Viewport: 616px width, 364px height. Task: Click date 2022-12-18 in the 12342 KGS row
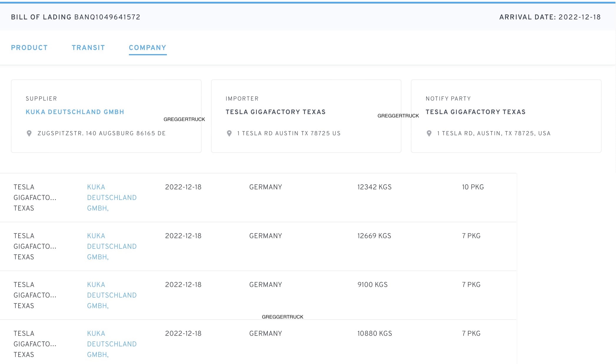pos(183,187)
